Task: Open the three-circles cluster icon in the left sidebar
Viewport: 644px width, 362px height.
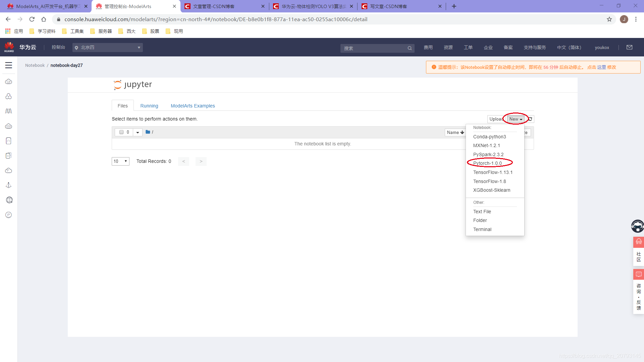Action: (9, 96)
